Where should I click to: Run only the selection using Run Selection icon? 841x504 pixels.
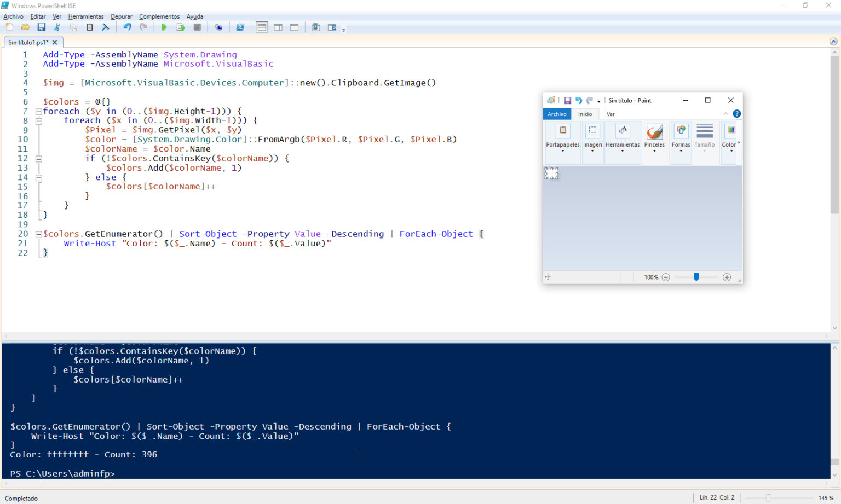[x=181, y=27]
